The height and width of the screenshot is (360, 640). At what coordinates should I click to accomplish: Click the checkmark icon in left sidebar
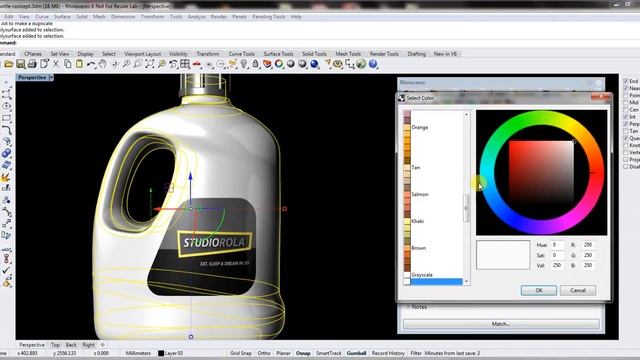coord(7,270)
